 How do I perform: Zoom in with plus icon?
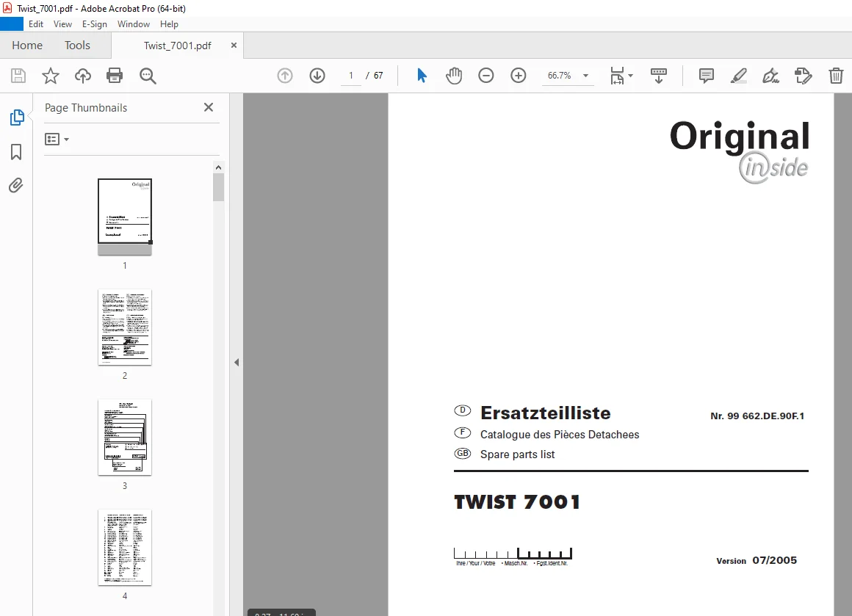point(519,76)
